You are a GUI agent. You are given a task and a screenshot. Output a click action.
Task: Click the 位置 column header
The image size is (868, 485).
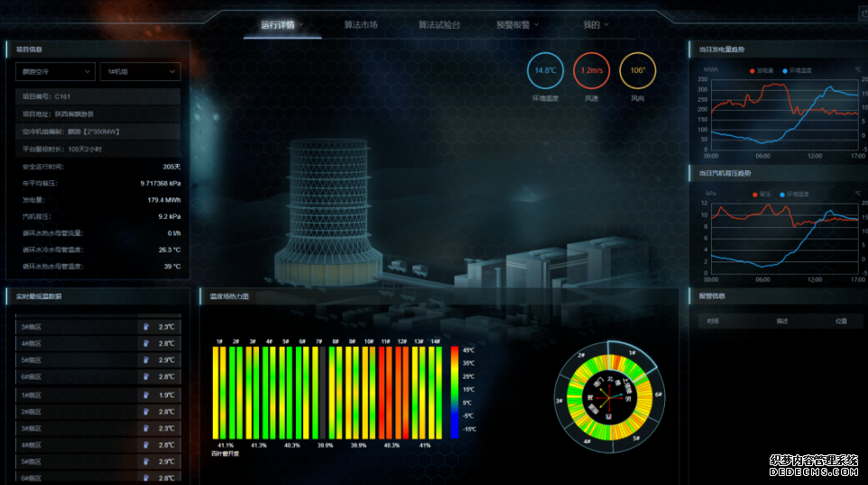coord(841,321)
